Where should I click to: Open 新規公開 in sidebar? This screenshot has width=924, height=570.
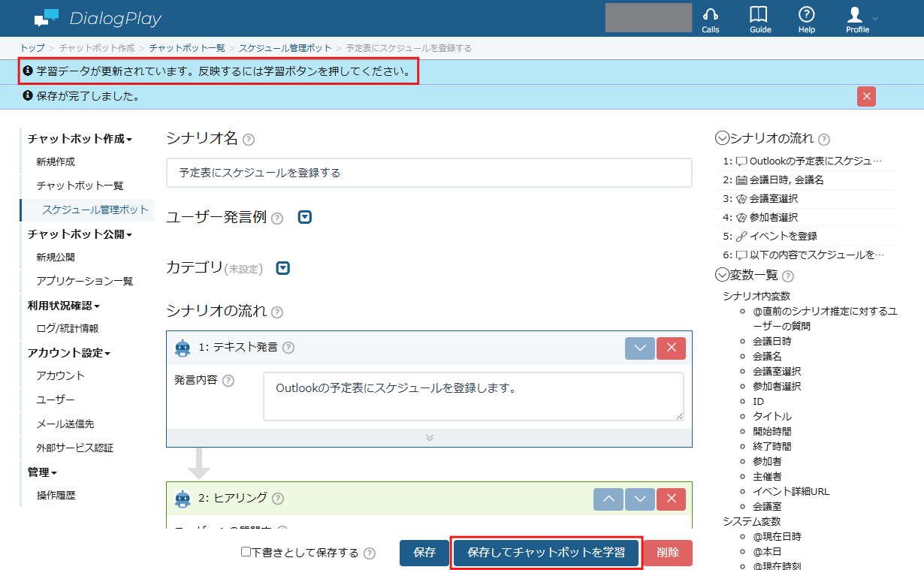(56, 257)
